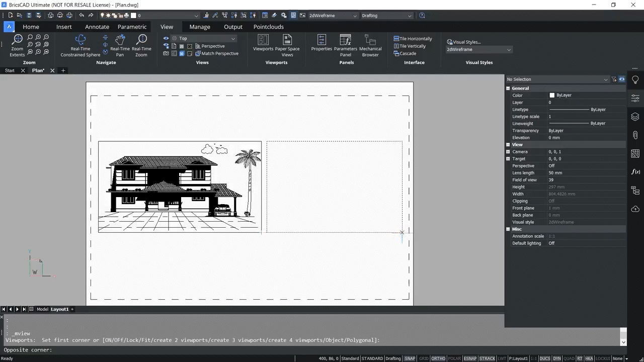Screen dimensions: 644x362
Task: Select the Zoom Extents tool
Action: click(x=17, y=45)
